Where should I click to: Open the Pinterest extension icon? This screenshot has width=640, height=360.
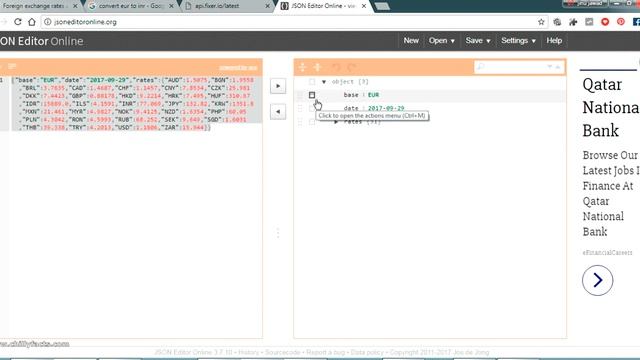pos(621,22)
